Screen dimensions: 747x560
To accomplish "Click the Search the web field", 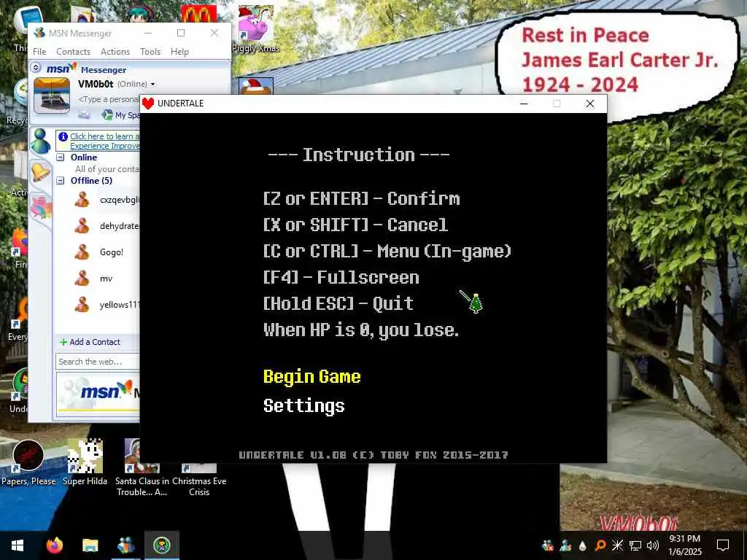I will pyautogui.click(x=98, y=362).
